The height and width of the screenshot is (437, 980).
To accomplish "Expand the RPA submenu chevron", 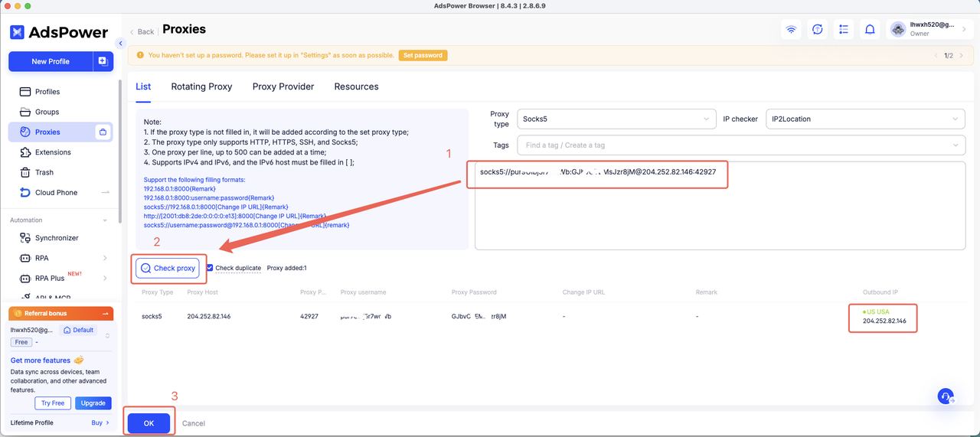I will click(105, 258).
